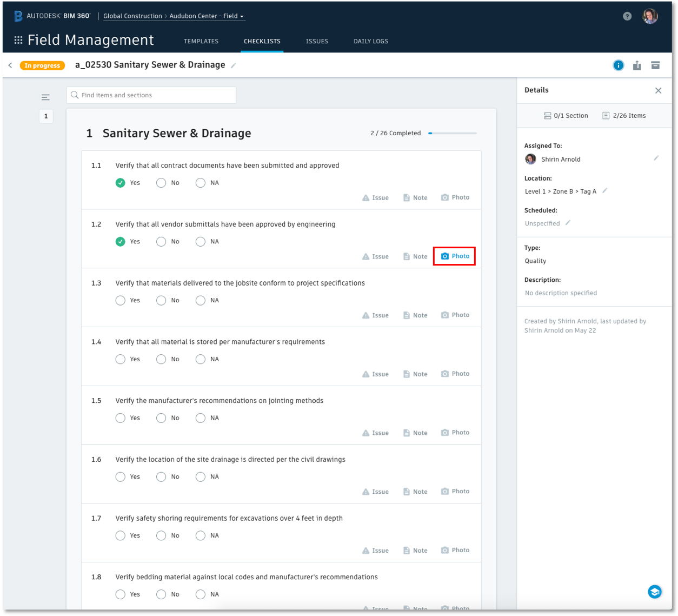Add a Note to item 1.3
This screenshot has height=616, width=678.
[x=415, y=315]
